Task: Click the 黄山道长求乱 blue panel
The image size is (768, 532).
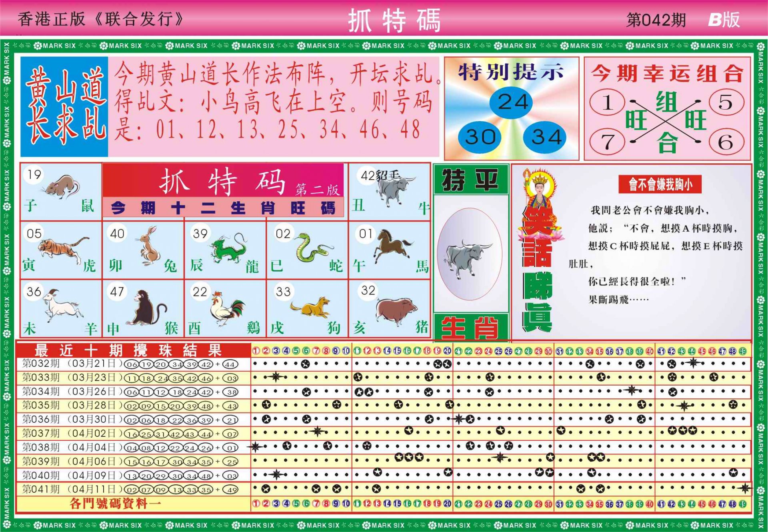Action: pos(64,106)
